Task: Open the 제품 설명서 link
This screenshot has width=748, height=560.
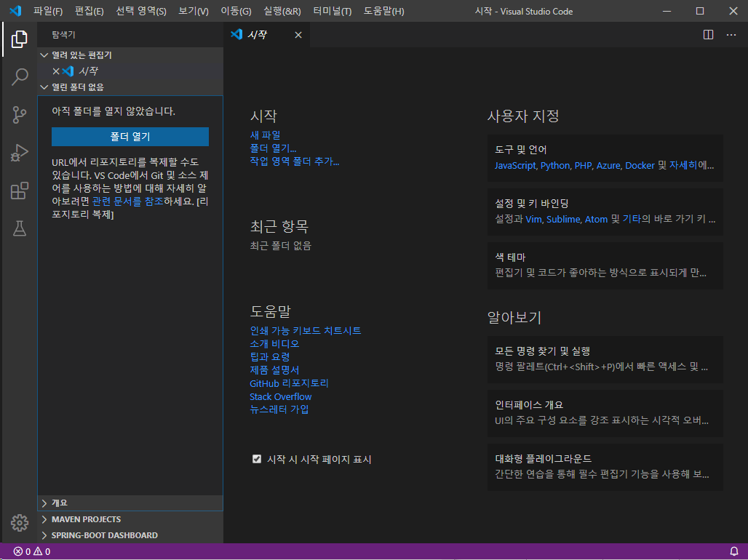Action: point(274,369)
